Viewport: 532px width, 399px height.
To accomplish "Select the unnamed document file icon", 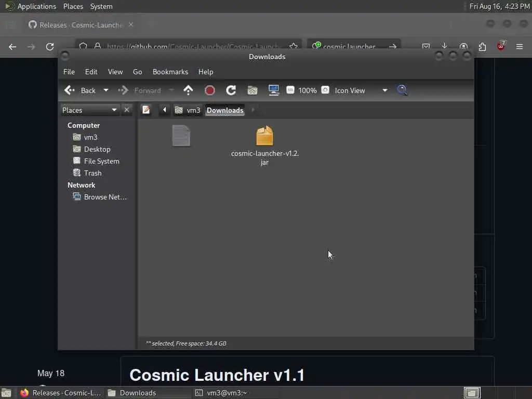I will coord(181,136).
